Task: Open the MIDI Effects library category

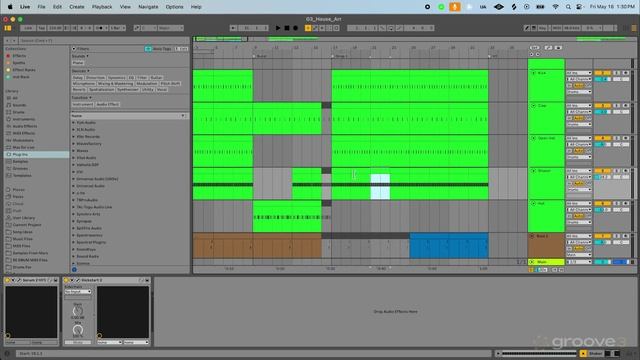Action: pos(24,133)
